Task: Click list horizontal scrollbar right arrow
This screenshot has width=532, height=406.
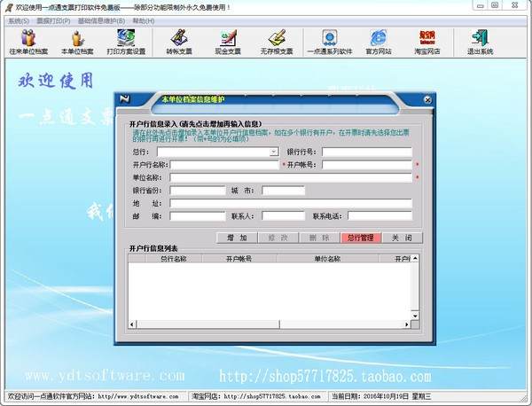Action: tap(406, 324)
